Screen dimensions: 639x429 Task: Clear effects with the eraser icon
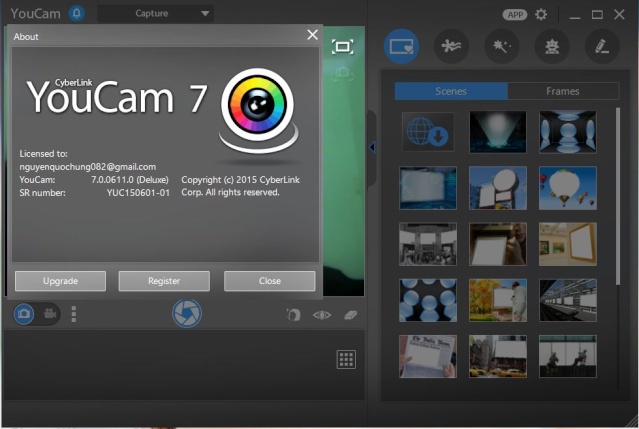[350, 315]
